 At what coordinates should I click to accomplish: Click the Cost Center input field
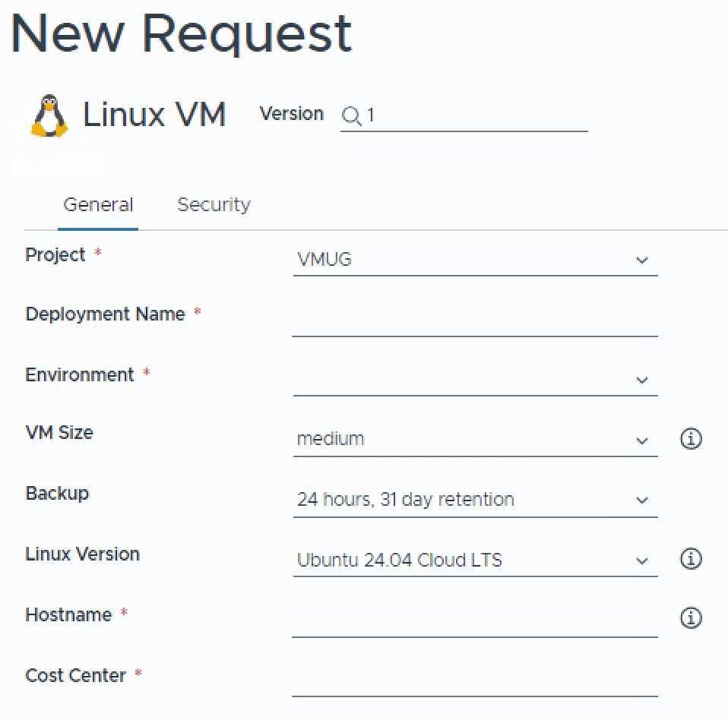(474, 680)
